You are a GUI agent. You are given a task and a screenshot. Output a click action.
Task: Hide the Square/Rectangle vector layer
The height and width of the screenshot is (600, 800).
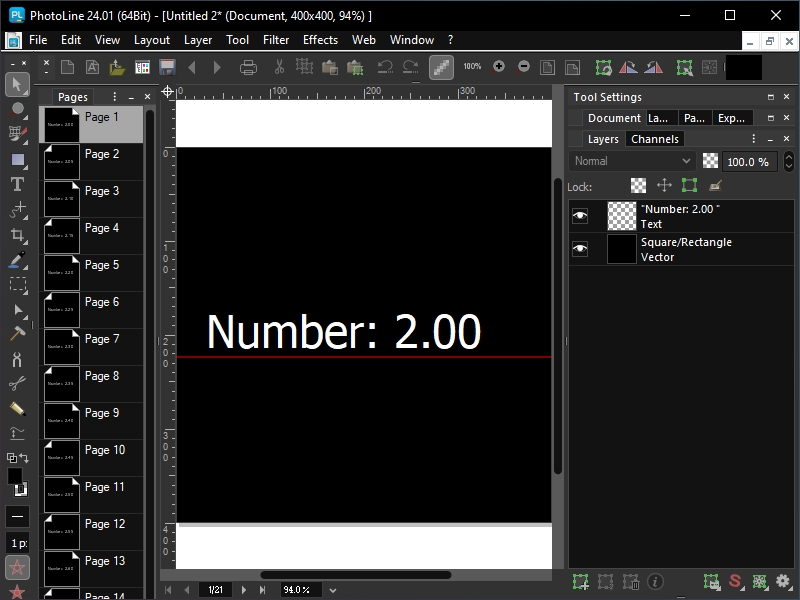(580, 249)
